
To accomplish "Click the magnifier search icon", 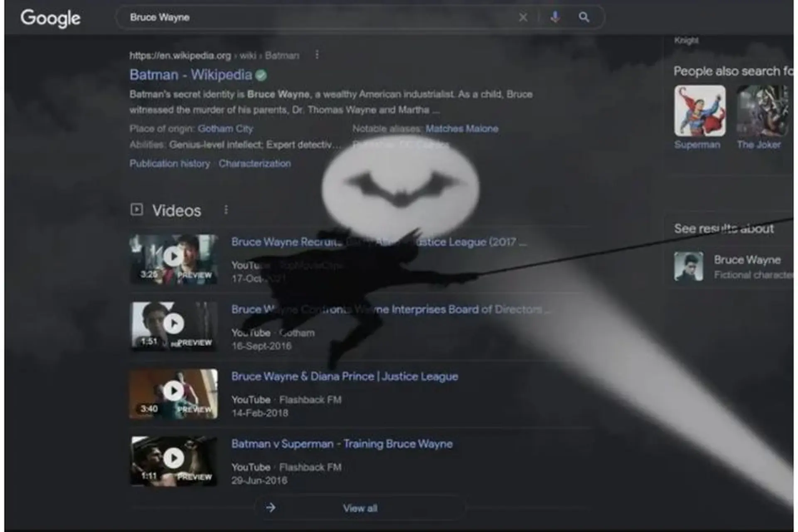I will pos(584,17).
